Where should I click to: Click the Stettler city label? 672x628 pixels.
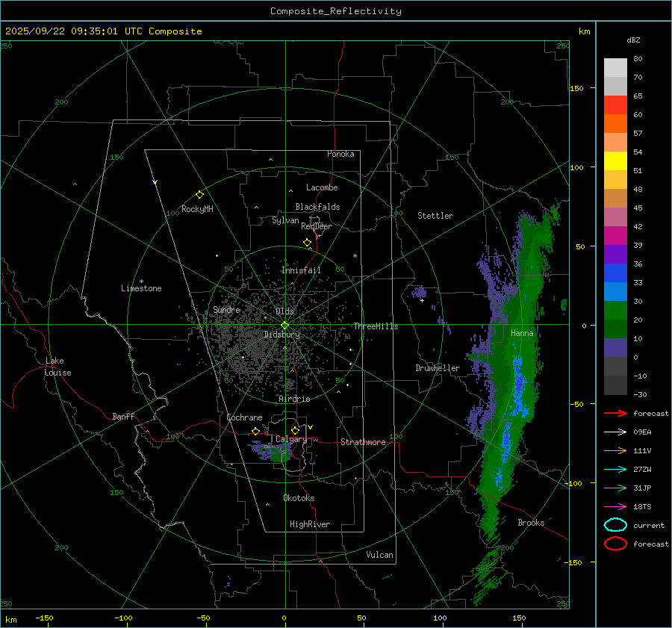point(435,216)
